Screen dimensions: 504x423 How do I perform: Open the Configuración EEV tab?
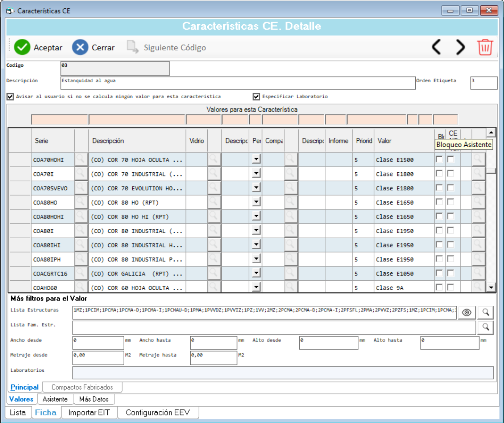(x=158, y=413)
